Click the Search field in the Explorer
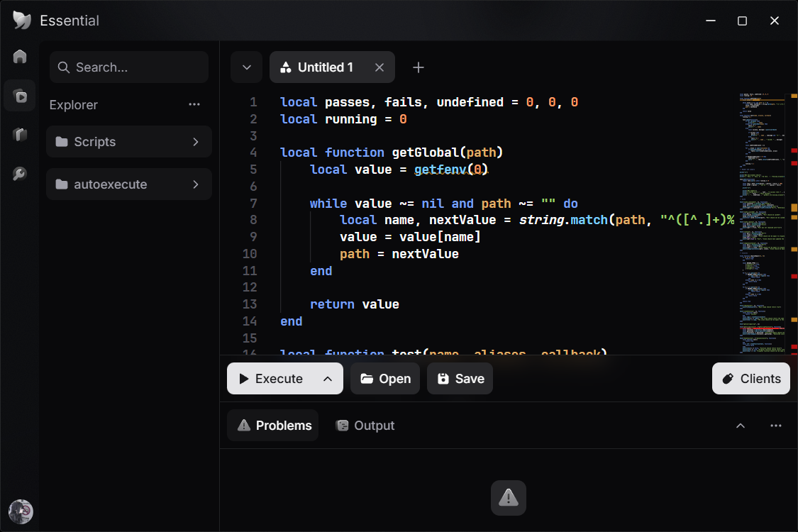798x532 pixels. pyautogui.click(x=129, y=67)
